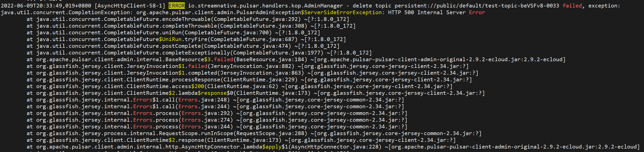Click the CompletableFuture.postComplete stack line
This screenshot has width=644, height=152.
tap(183, 46)
